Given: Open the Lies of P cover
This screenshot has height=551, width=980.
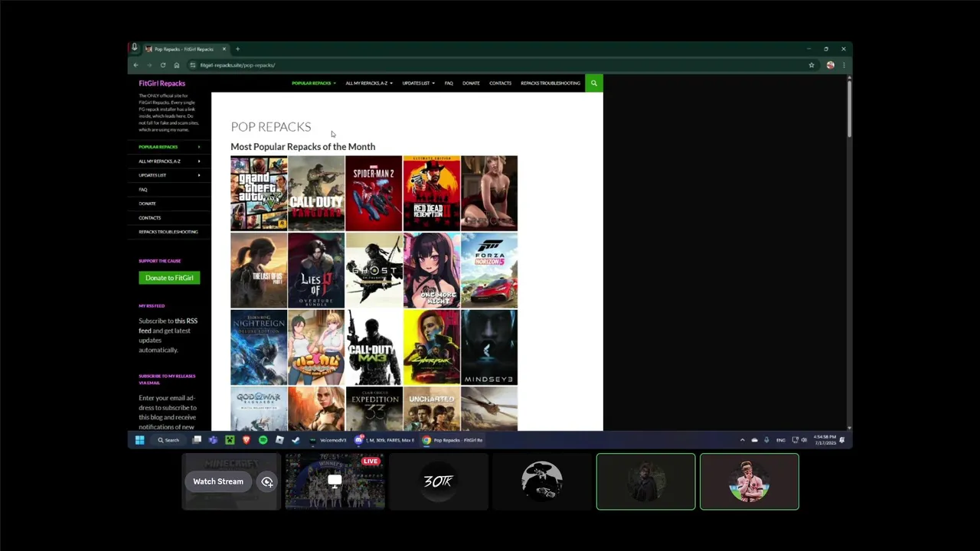Looking at the screenshot, I should click(x=316, y=270).
